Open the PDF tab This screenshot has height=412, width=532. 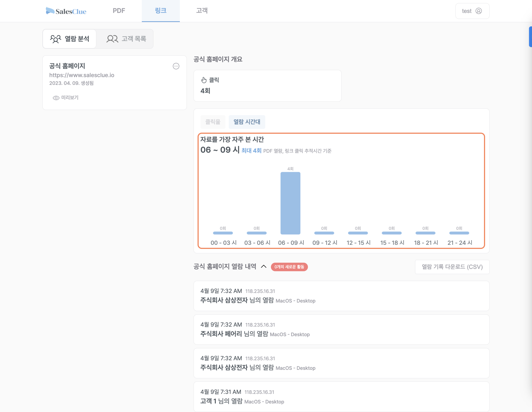(119, 11)
